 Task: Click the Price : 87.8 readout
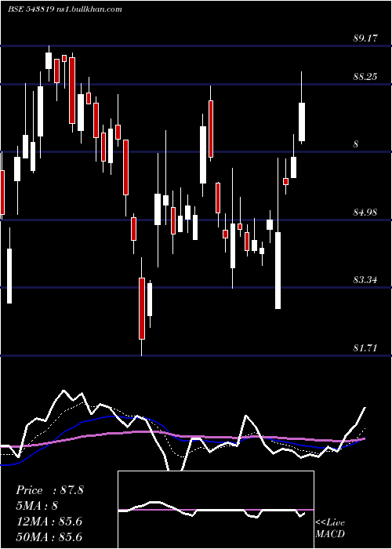point(49,490)
